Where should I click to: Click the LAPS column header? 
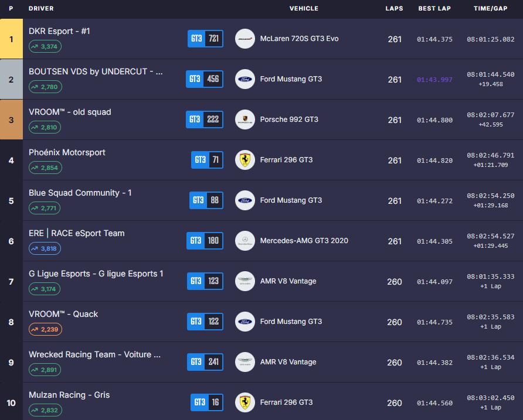(x=394, y=9)
